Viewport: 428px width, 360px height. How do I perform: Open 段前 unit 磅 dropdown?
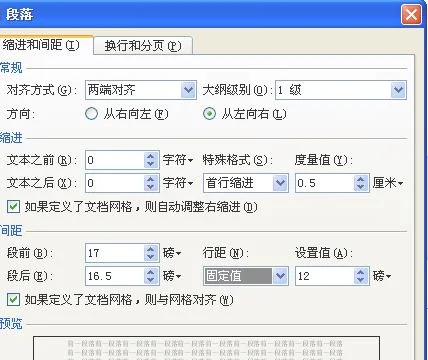point(172,253)
